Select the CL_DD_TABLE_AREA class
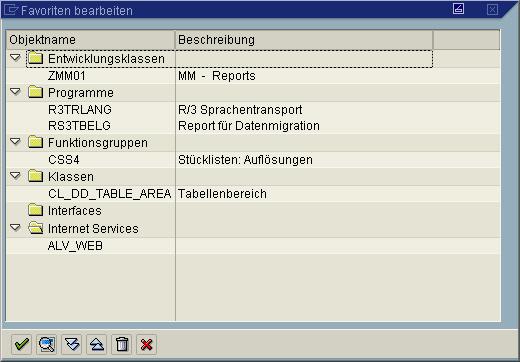 [x=110, y=194]
